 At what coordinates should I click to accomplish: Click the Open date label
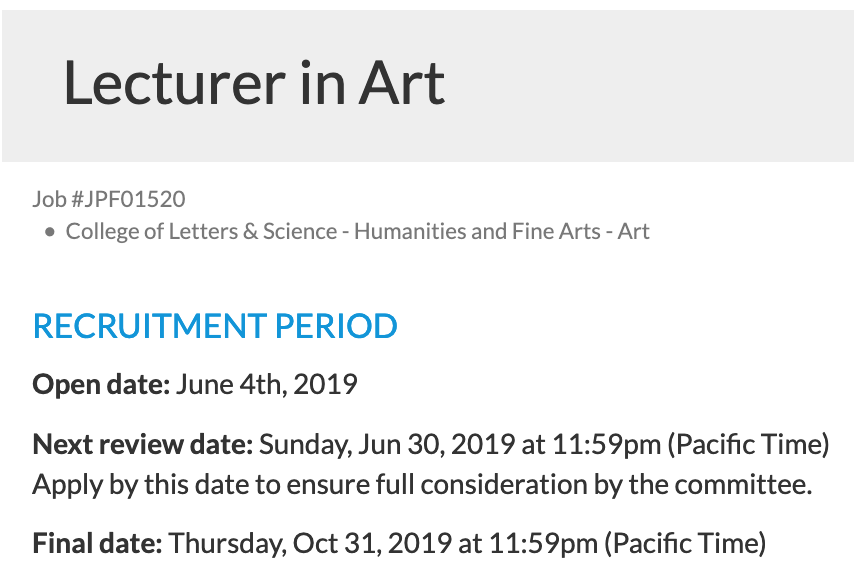[101, 384]
